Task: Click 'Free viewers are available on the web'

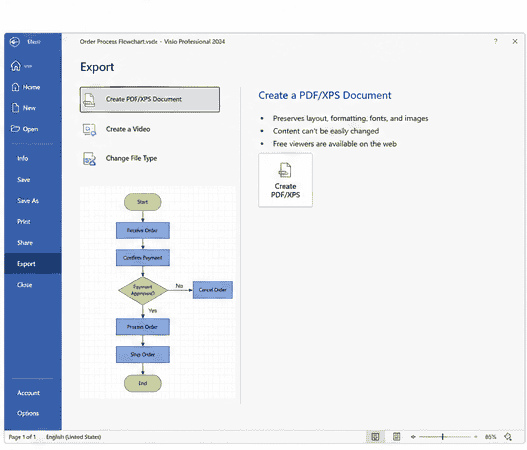Action: [335, 144]
